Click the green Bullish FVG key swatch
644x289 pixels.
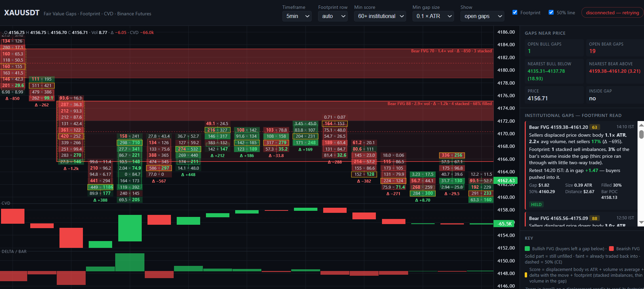pos(527,249)
